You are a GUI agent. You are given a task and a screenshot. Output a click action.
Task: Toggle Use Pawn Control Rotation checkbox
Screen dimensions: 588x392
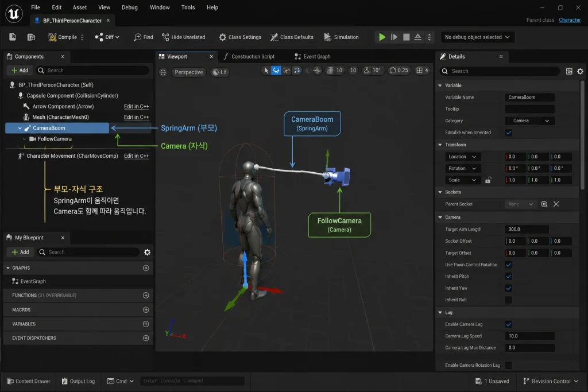tap(509, 265)
